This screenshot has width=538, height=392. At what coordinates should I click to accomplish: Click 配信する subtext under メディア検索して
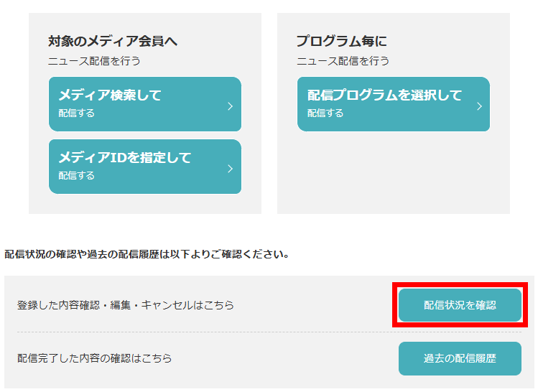tap(77, 113)
